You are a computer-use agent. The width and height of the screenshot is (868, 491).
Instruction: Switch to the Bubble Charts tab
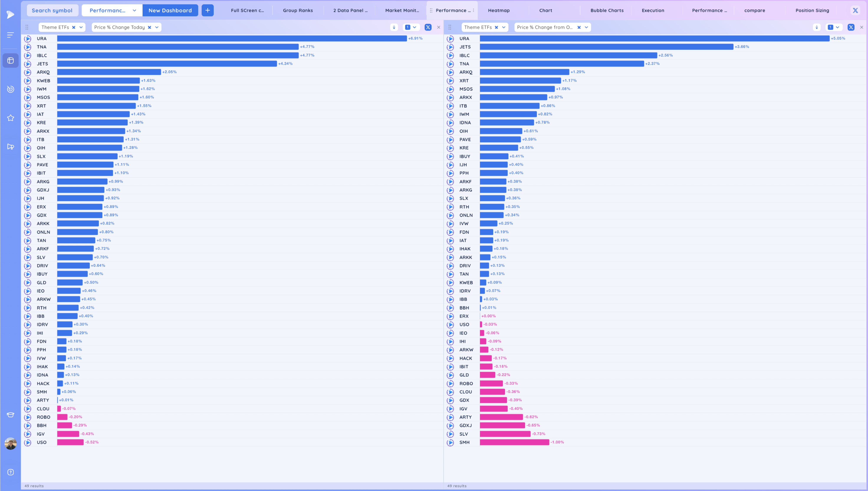(x=607, y=10)
